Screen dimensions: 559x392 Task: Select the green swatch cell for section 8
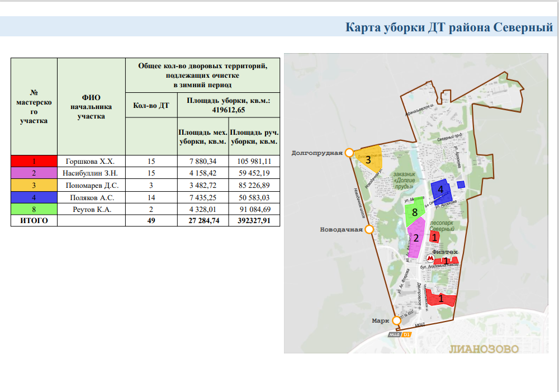point(34,209)
